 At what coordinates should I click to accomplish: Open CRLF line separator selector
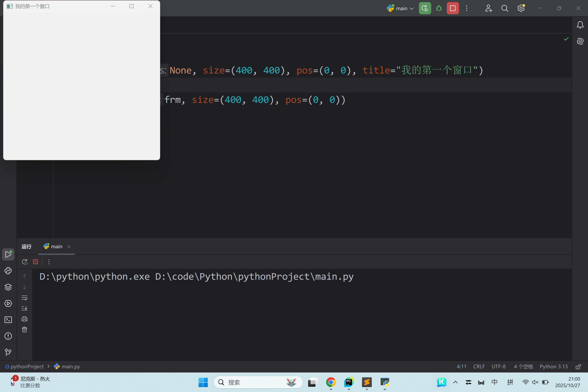coord(479,366)
